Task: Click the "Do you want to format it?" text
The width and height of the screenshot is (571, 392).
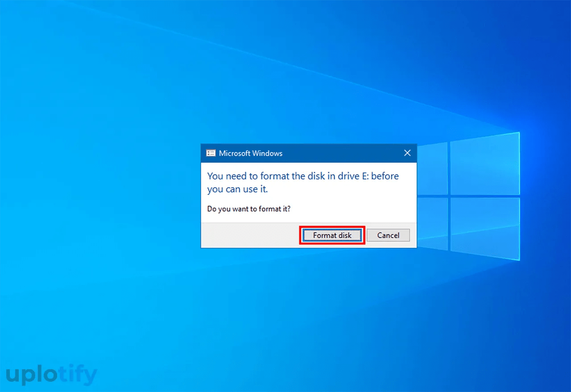Action: click(249, 208)
